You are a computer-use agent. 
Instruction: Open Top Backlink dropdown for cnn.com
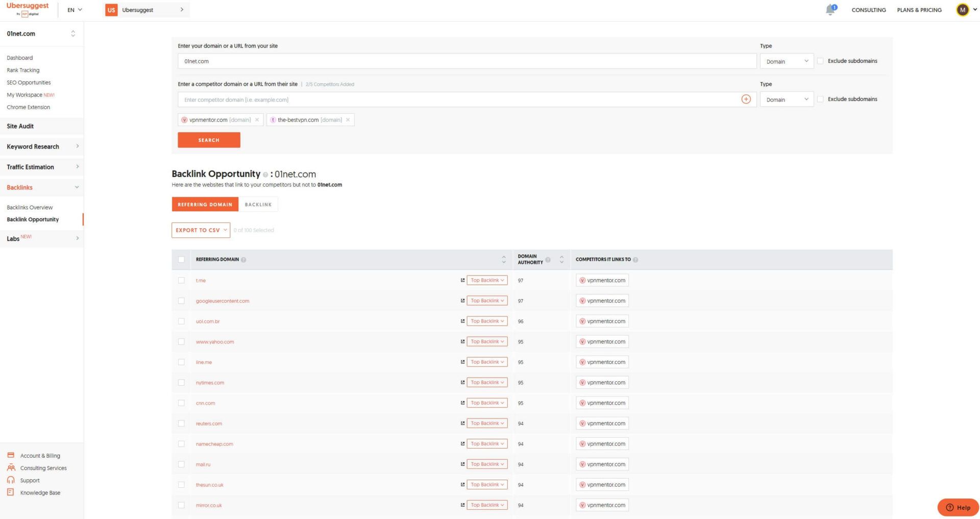coord(487,403)
